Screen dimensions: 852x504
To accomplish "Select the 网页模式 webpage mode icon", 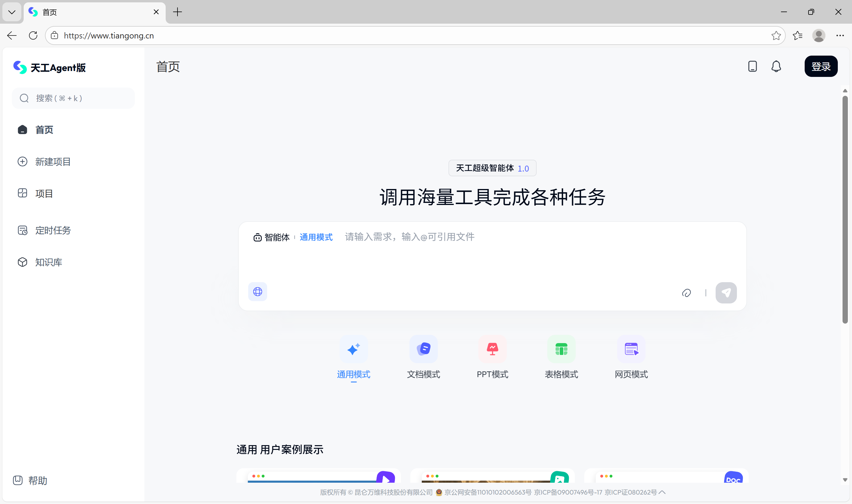I will click(631, 349).
